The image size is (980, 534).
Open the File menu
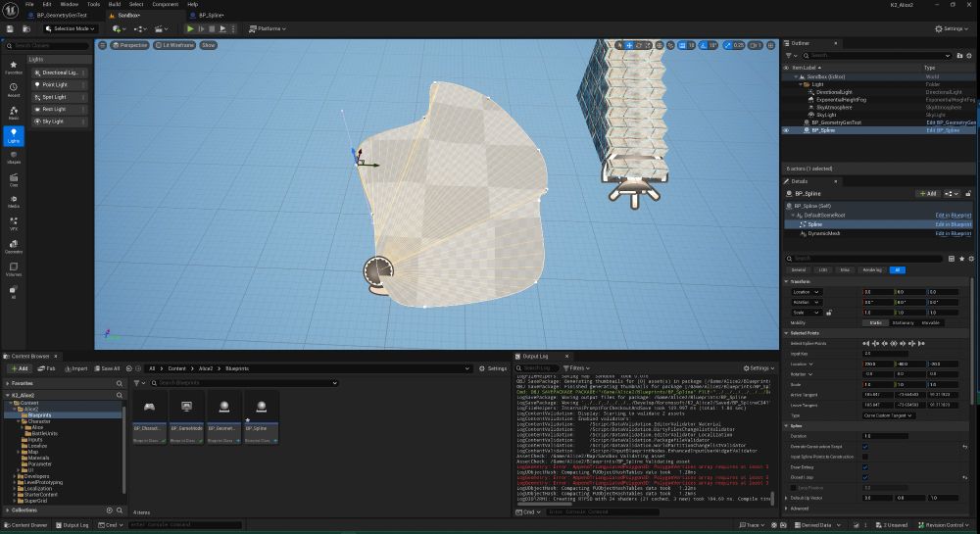click(x=29, y=4)
